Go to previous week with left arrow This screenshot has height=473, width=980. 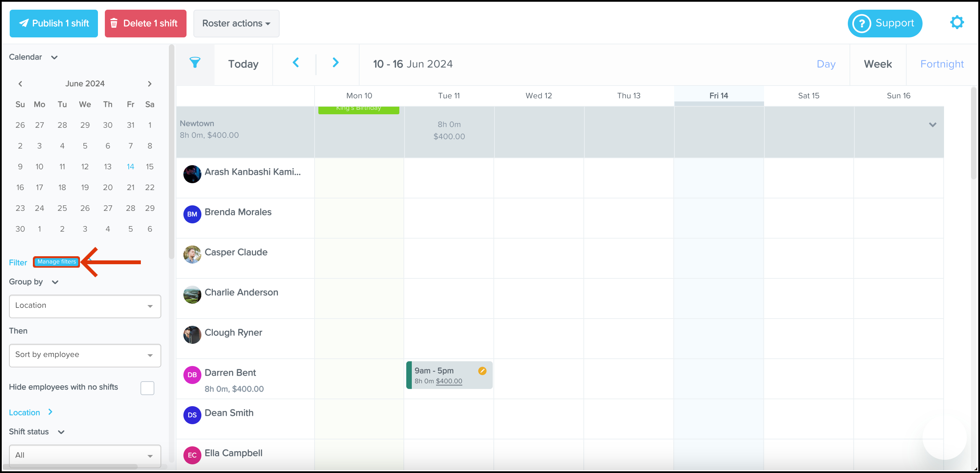(x=296, y=63)
